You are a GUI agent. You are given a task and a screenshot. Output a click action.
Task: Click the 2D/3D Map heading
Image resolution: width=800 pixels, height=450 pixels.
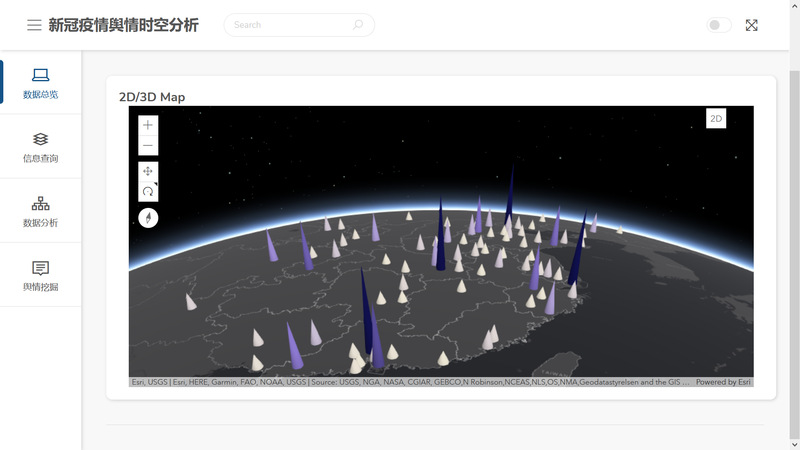[152, 97]
